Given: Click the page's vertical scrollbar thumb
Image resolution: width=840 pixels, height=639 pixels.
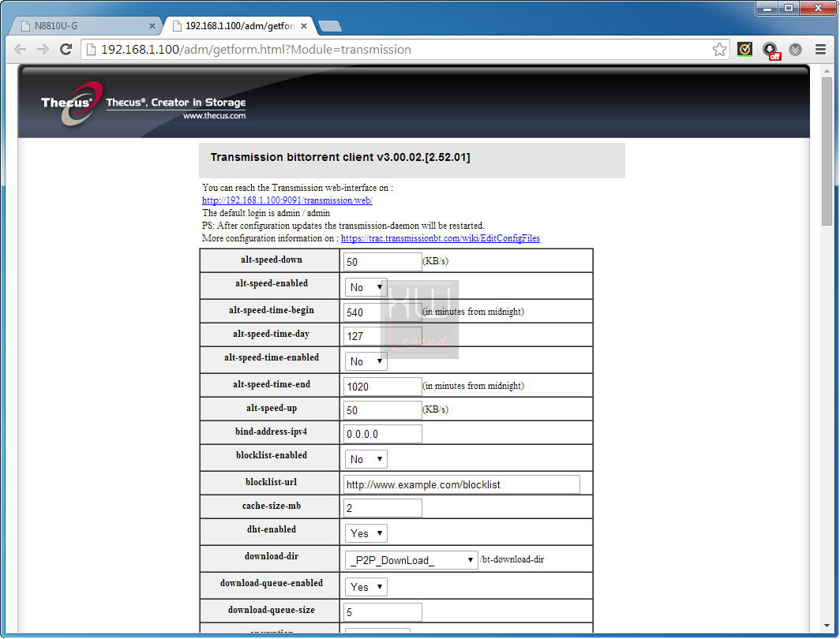Looking at the screenshot, I should pyautogui.click(x=827, y=151).
